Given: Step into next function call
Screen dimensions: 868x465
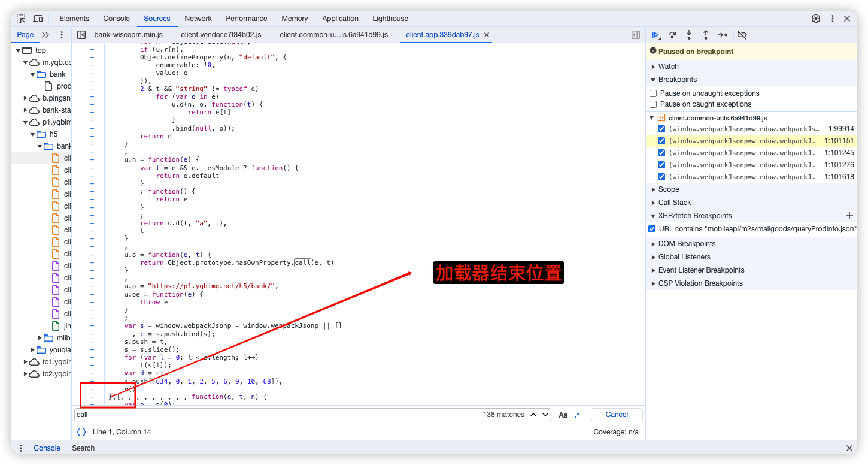Looking at the screenshot, I should coord(689,35).
